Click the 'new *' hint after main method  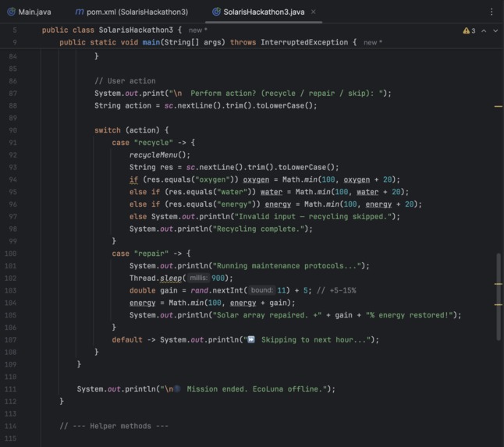click(373, 43)
